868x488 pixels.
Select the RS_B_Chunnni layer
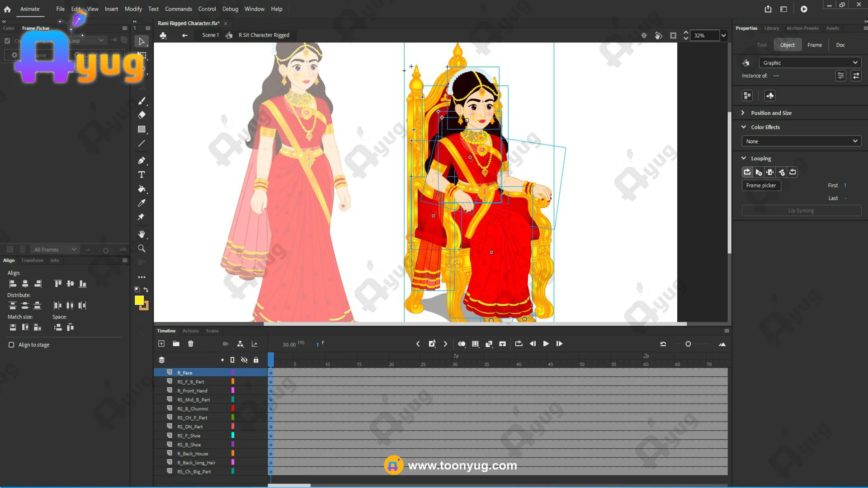(193, 409)
